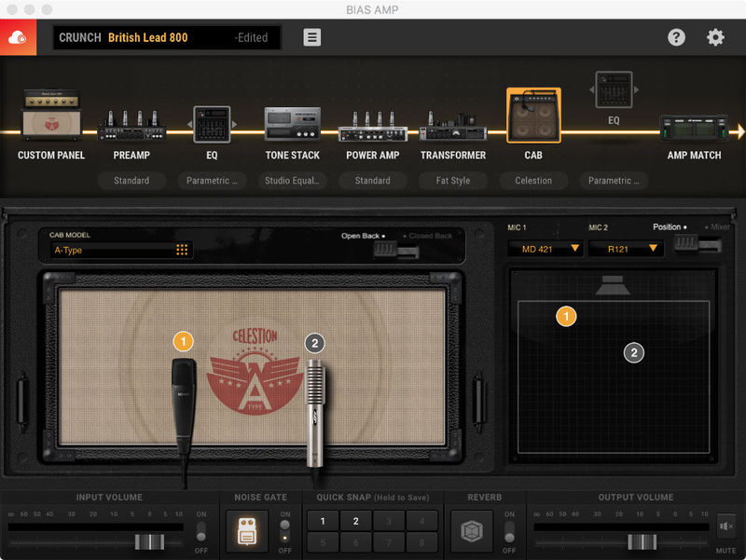746x560 pixels.
Task: Select the highlighted Cab module icon
Action: tap(533, 116)
